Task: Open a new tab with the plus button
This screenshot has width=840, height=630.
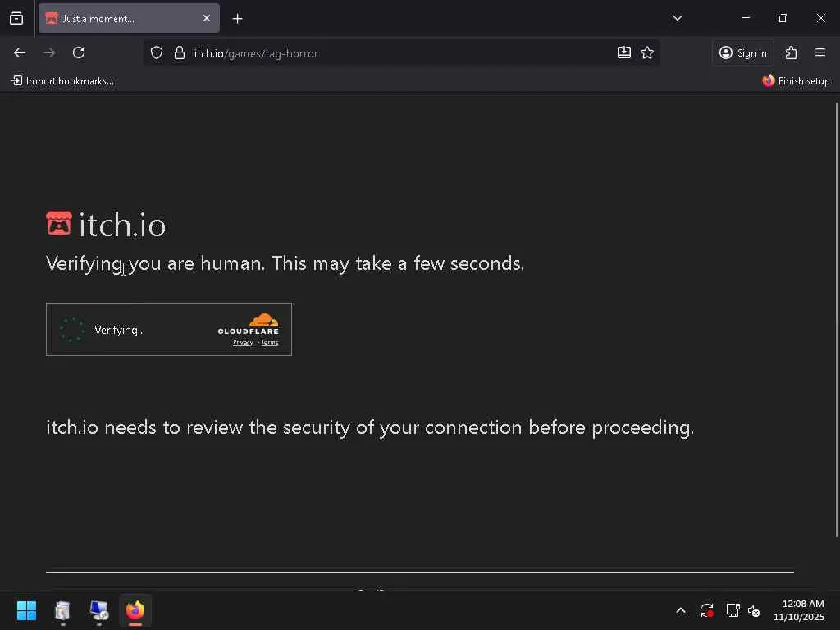Action: pos(237,19)
